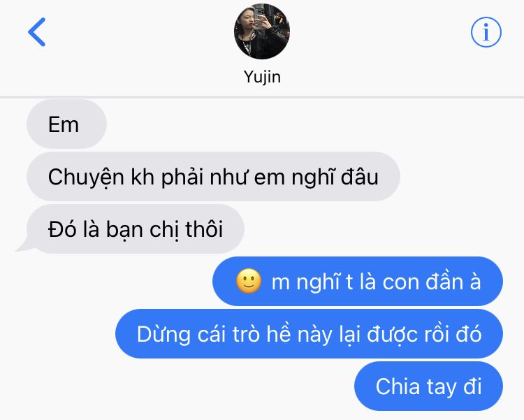This screenshot has width=524, height=420.
Task: Click the word 'Chia' in the last message
Action: click(398, 386)
